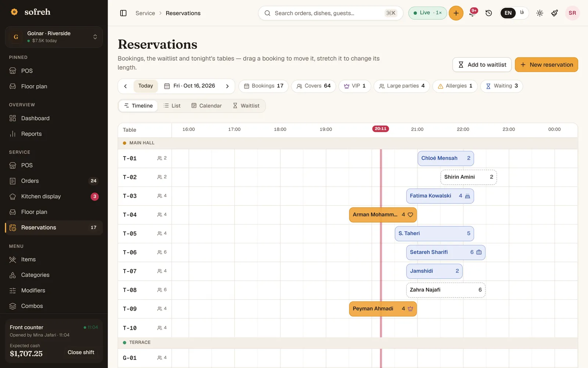The width and height of the screenshot is (588, 368).
Task: Expand the Golnar · Riverside location switcher
Action: tap(54, 37)
